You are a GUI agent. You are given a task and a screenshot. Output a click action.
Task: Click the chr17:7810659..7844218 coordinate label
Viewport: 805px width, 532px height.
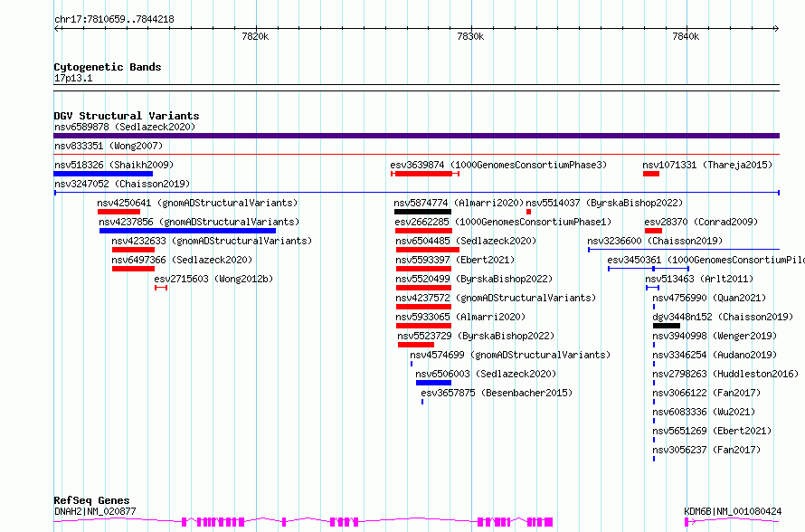pyautogui.click(x=114, y=20)
